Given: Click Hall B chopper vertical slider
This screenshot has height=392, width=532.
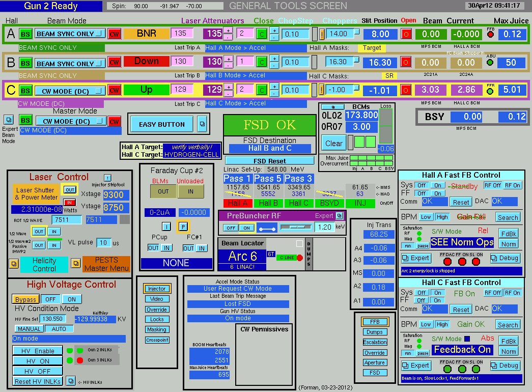Looking at the screenshot, I should (315, 62).
